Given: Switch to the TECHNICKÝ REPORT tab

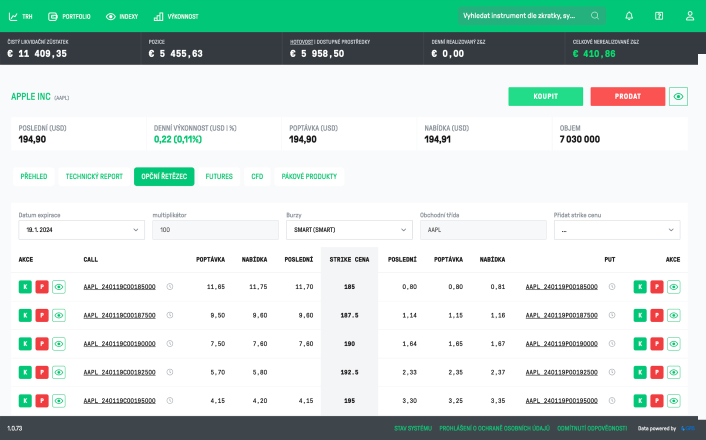Looking at the screenshot, I should point(94,177).
